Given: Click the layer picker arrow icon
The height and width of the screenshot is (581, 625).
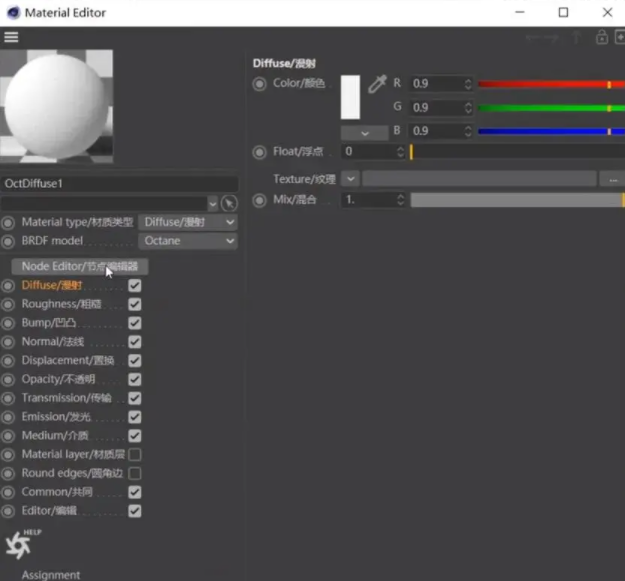Looking at the screenshot, I should [x=229, y=203].
